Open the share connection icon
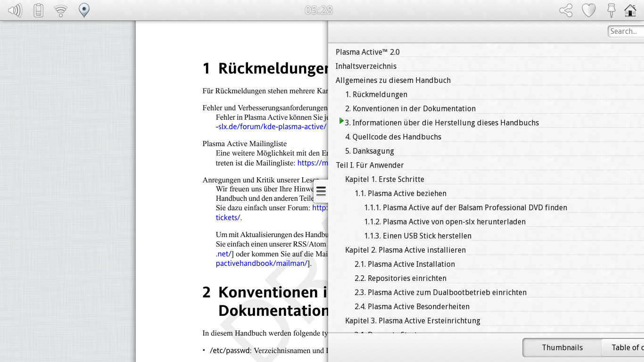Viewport: 644px width, 362px height. (566, 10)
